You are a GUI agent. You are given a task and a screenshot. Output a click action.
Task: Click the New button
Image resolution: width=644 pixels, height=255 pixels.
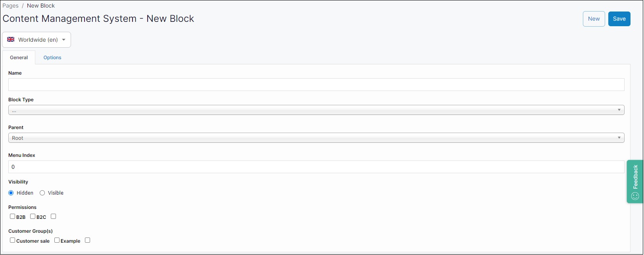(x=594, y=19)
